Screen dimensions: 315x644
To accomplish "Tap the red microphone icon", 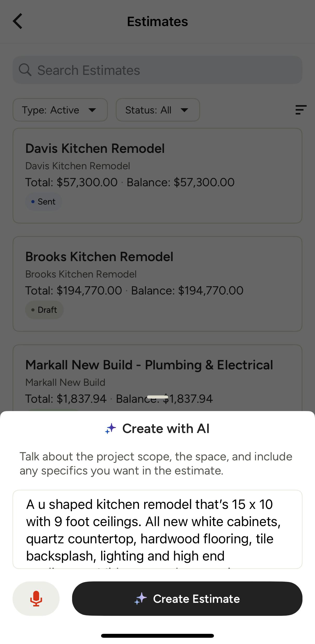I will pos(36,598).
